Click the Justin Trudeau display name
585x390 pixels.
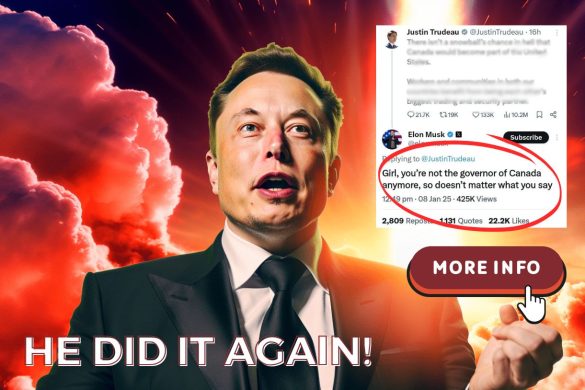pos(433,32)
